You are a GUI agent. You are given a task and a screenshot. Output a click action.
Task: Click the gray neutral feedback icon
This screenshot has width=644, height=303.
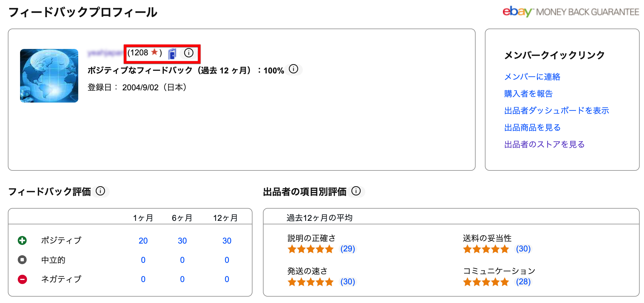[22, 260]
